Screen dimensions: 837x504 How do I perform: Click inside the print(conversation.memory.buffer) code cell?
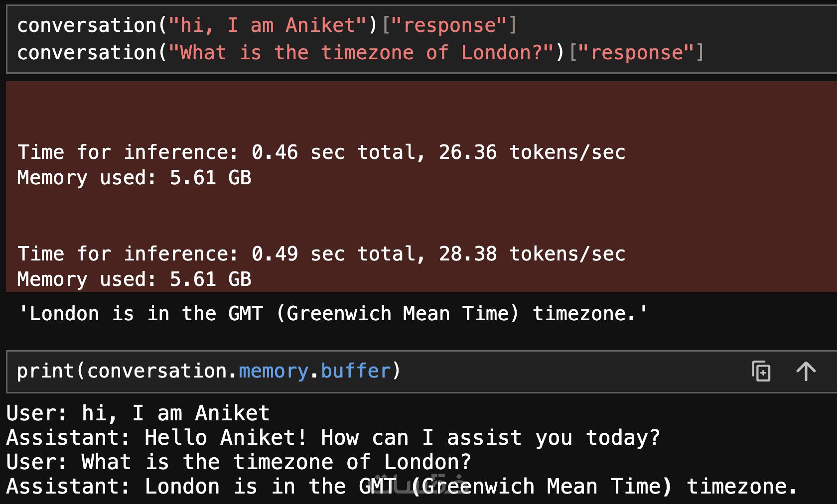coord(548,372)
